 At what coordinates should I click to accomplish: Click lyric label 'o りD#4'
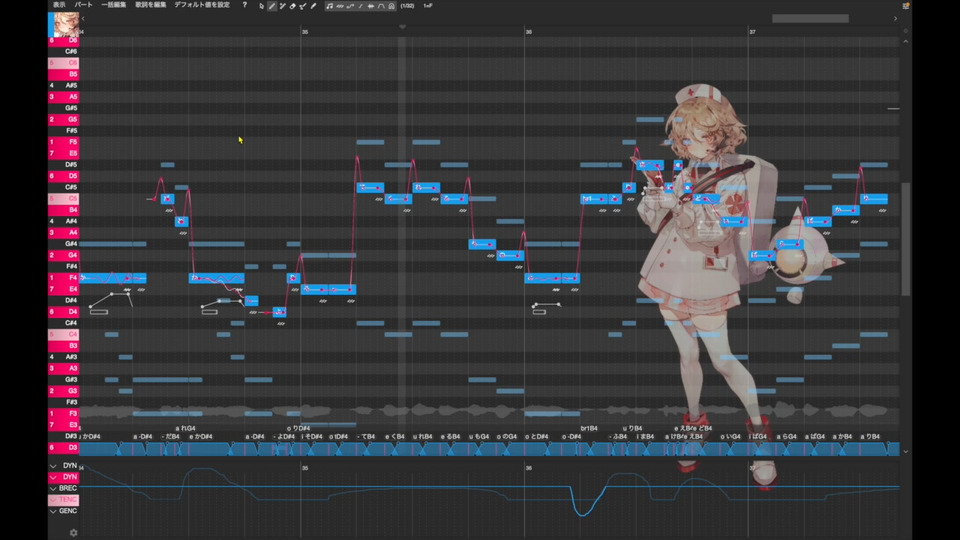coord(298,429)
